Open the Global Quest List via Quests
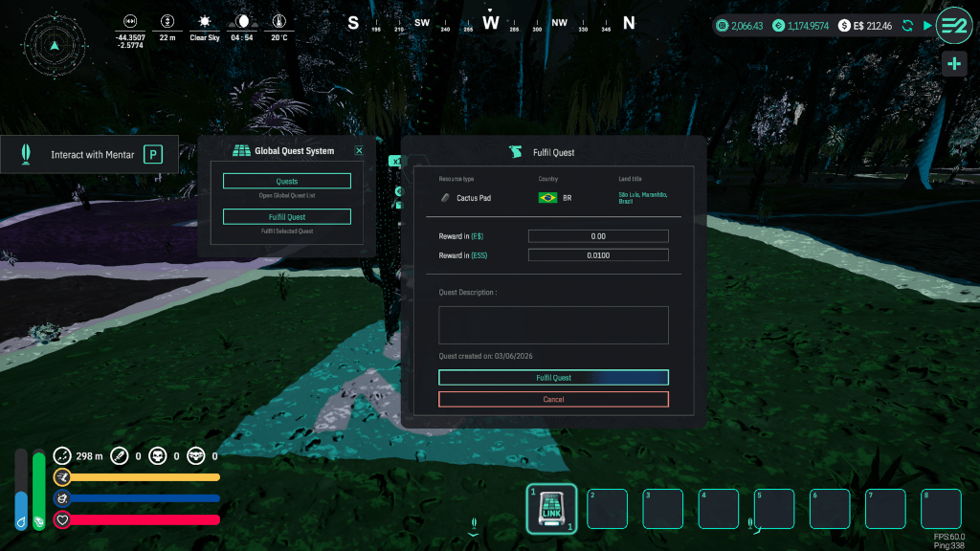 [x=286, y=181]
